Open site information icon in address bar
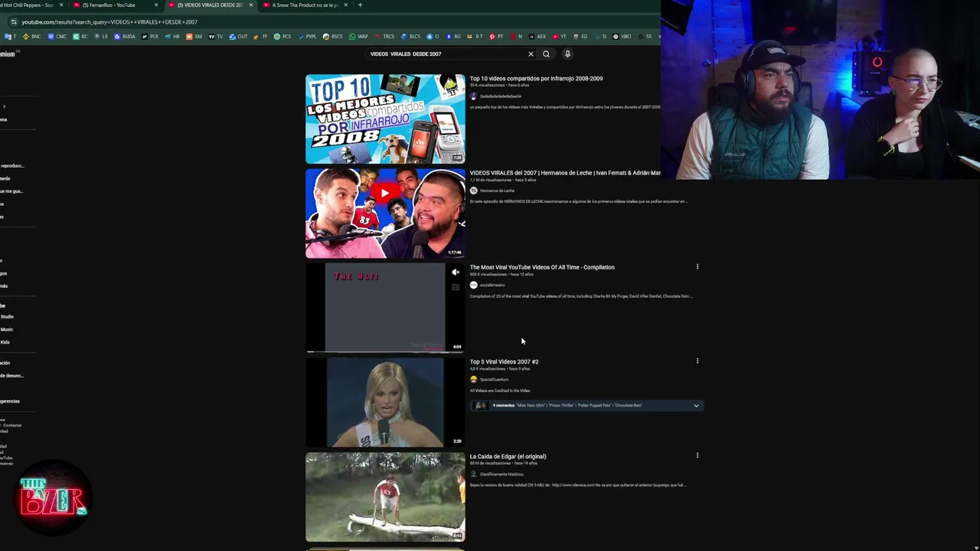The width and height of the screenshot is (980, 551). click(13, 22)
